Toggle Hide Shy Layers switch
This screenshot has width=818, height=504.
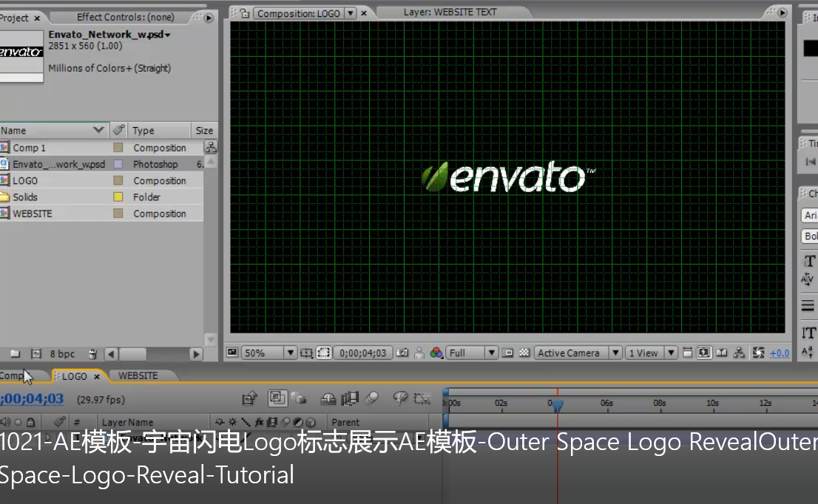(328, 399)
